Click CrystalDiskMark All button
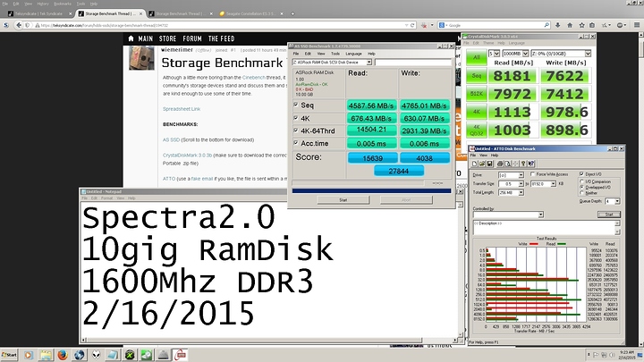This screenshot has height=362, width=644. pyautogui.click(x=477, y=57)
